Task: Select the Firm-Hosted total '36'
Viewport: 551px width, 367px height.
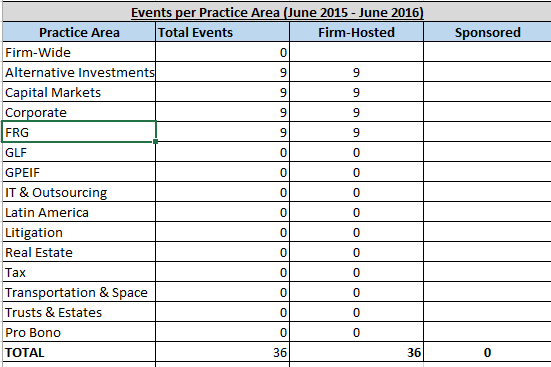Action: (356, 352)
